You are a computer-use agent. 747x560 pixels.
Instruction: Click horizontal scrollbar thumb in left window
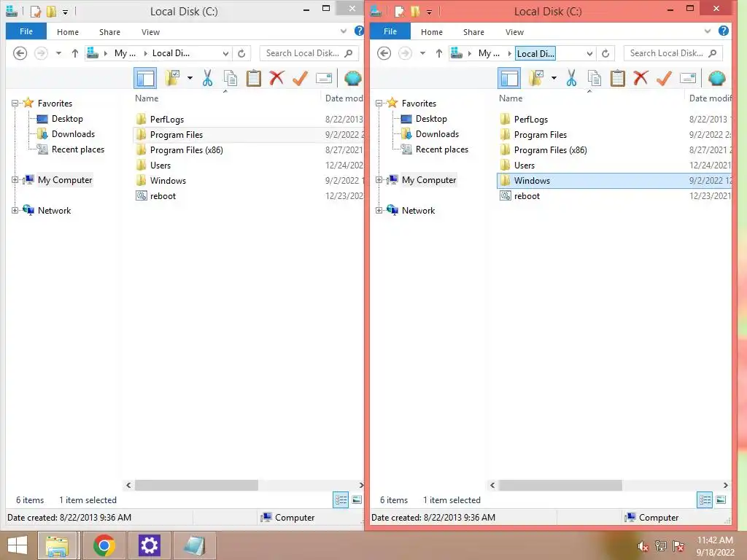coord(196,485)
